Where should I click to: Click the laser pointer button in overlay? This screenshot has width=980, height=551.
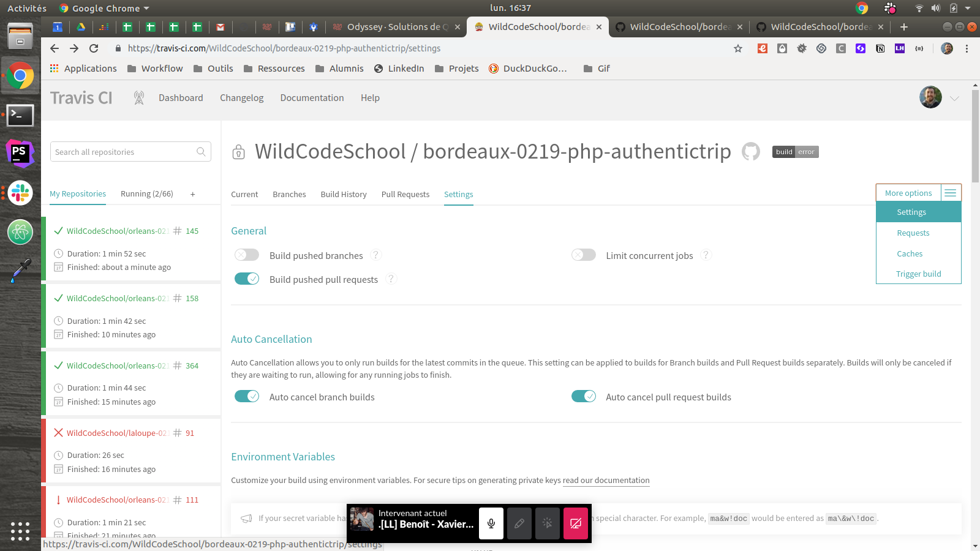point(548,523)
